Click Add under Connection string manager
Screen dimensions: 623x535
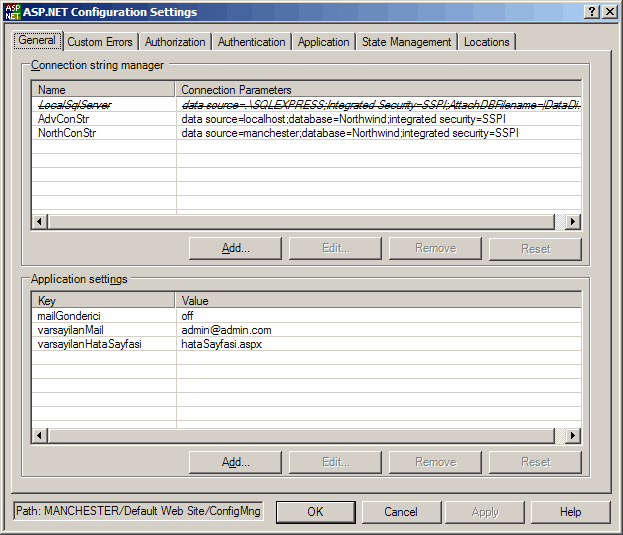235,248
